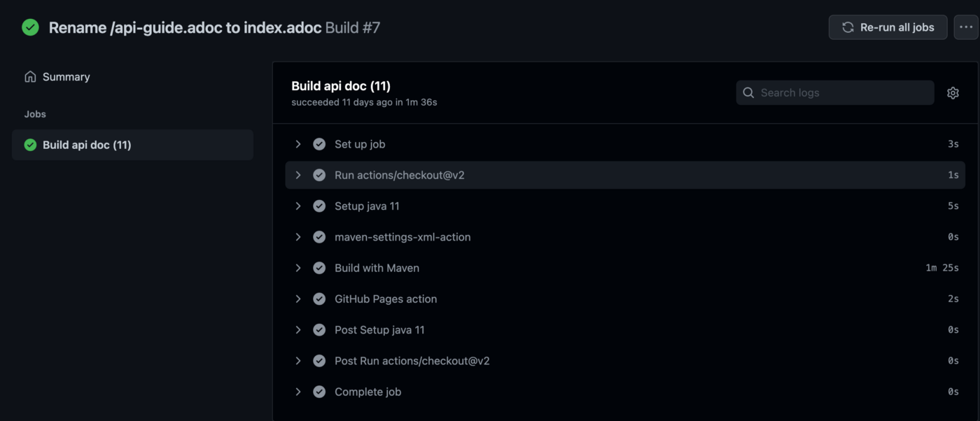Open the Post Run actions/checkout@v2 step log

point(412,361)
